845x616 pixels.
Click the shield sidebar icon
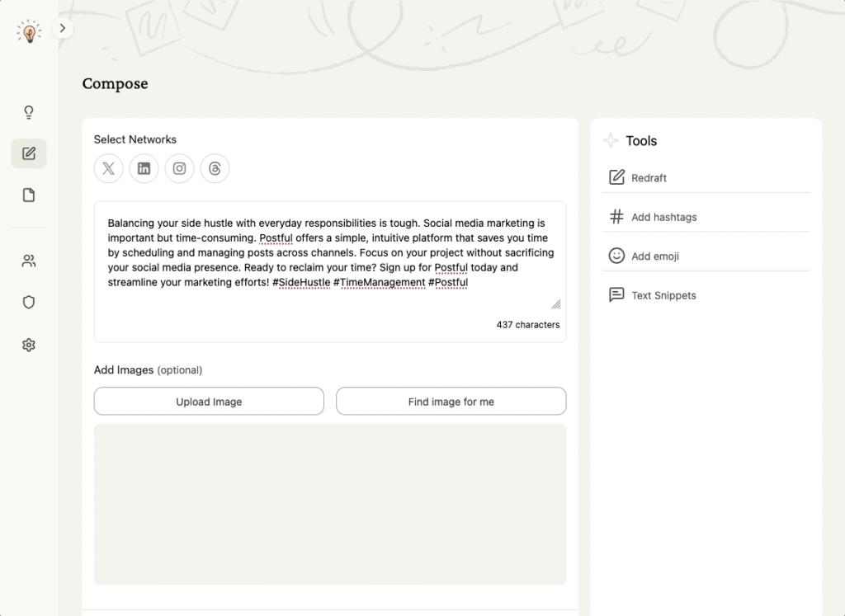(x=29, y=303)
